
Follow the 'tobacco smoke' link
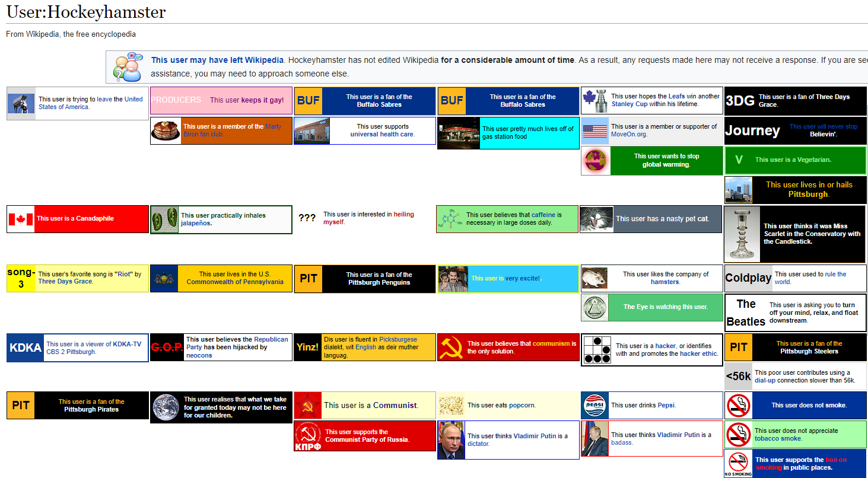(778, 439)
